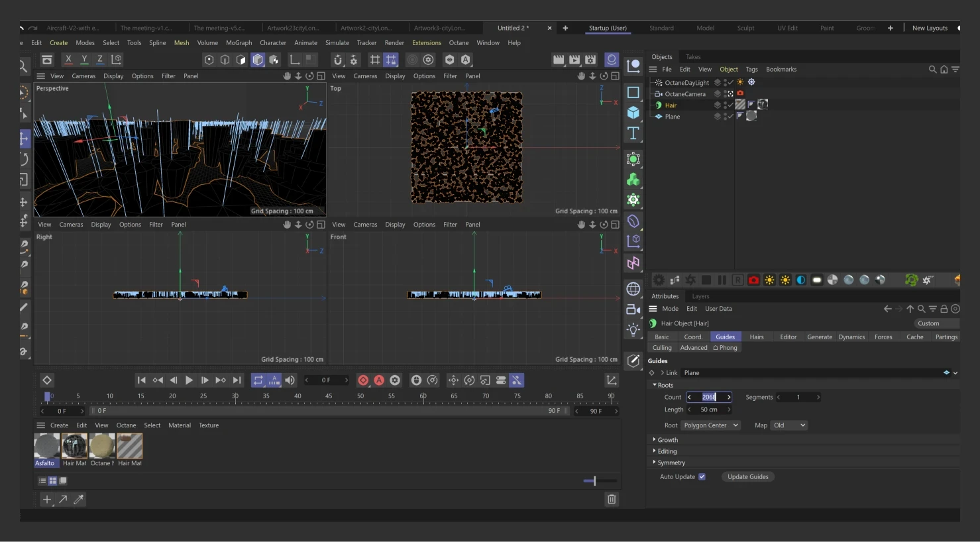Open the Map Old dropdown
Image resolution: width=980 pixels, height=542 pixels.
click(789, 425)
